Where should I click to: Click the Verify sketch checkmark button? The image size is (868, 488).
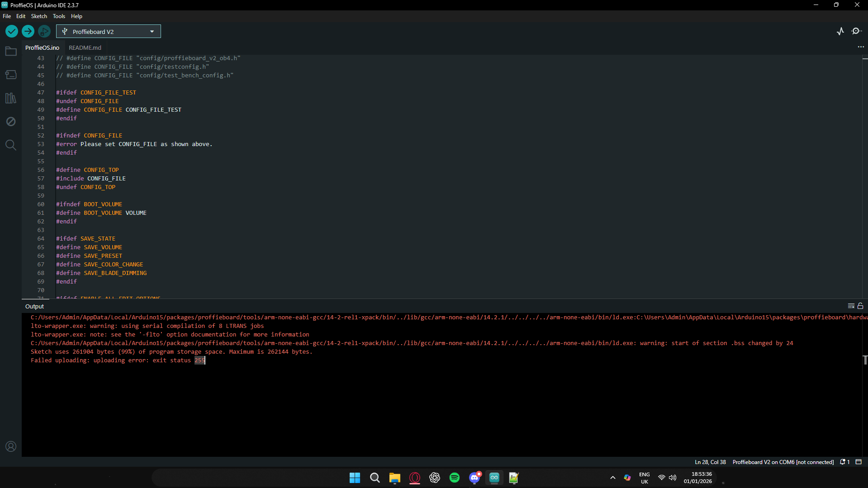[x=12, y=31]
